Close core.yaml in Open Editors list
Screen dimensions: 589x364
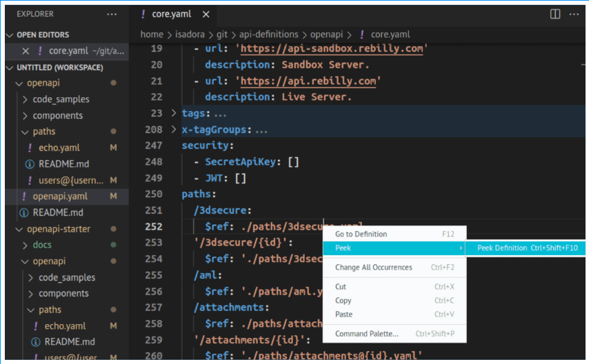point(26,51)
